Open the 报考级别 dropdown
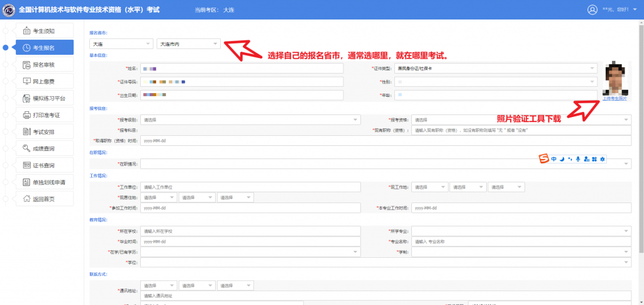 coord(250,120)
